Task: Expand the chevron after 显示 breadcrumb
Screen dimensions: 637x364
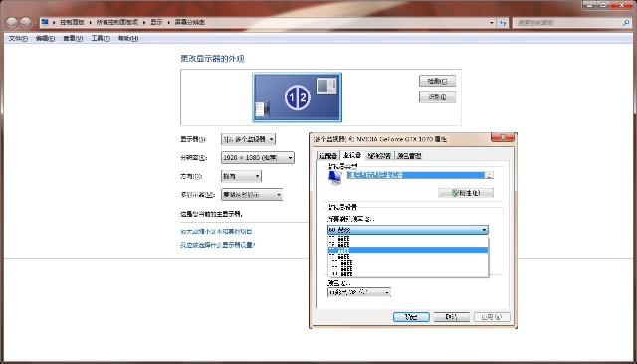Action: click(168, 22)
